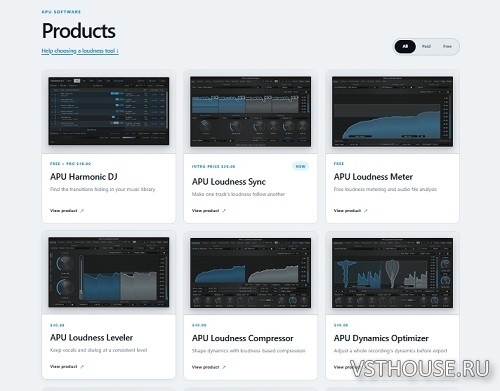Click the APU Dynamics Optimizer title
The width and height of the screenshot is (500, 391).
[x=381, y=338]
